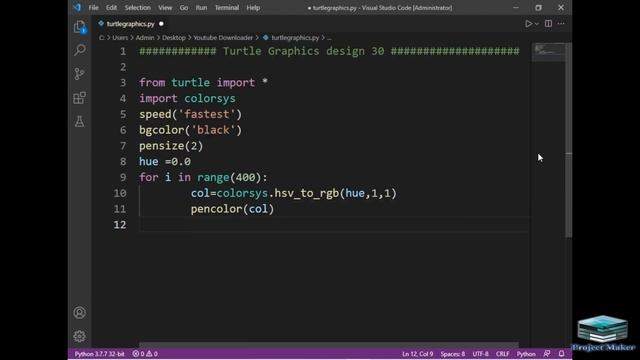The image size is (640, 360).
Task: Split the editor to the right
Action: [548, 24]
